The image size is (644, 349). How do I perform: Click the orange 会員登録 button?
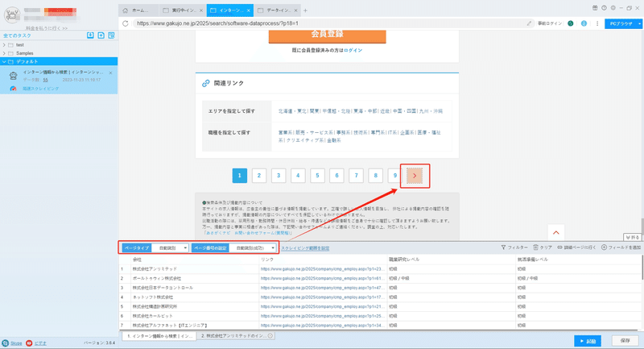click(328, 35)
